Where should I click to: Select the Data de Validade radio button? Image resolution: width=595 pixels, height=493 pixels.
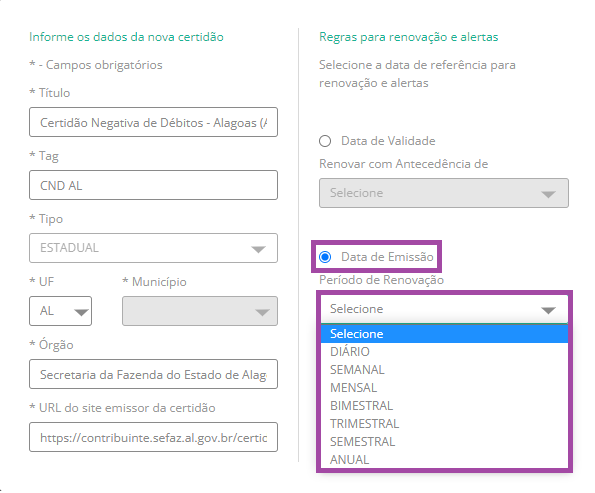pyautogui.click(x=325, y=141)
